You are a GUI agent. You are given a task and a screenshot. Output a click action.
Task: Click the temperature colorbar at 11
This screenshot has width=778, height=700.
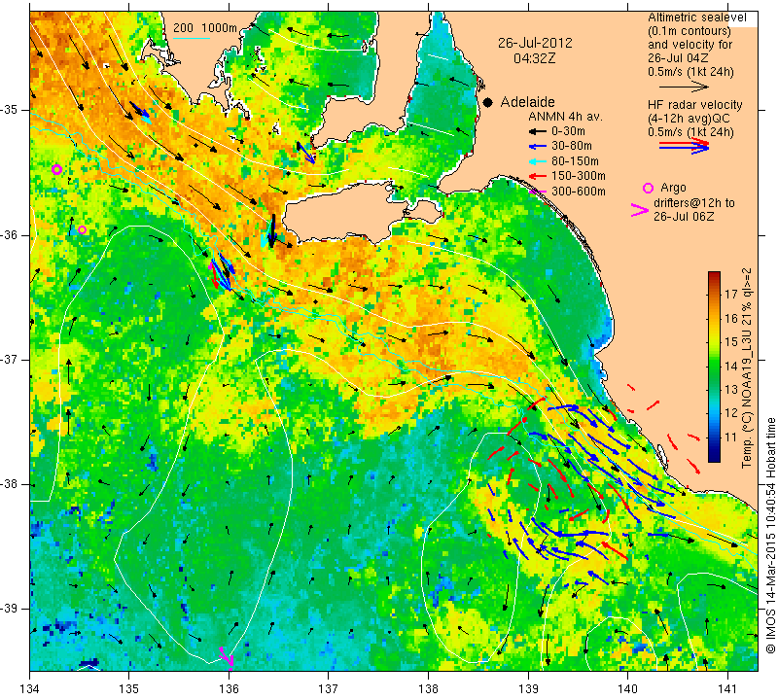[x=714, y=437]
